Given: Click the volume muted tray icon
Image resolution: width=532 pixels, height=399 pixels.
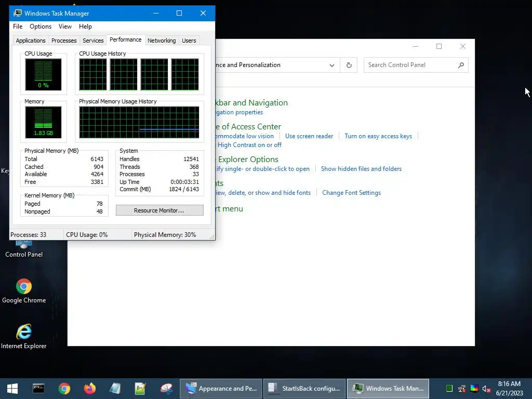Looking at the screenshot, I should (x=486, y=389).
